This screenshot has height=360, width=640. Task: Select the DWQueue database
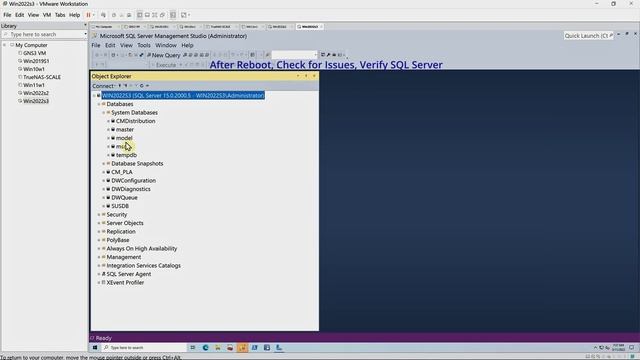click(x=124, y=198)
